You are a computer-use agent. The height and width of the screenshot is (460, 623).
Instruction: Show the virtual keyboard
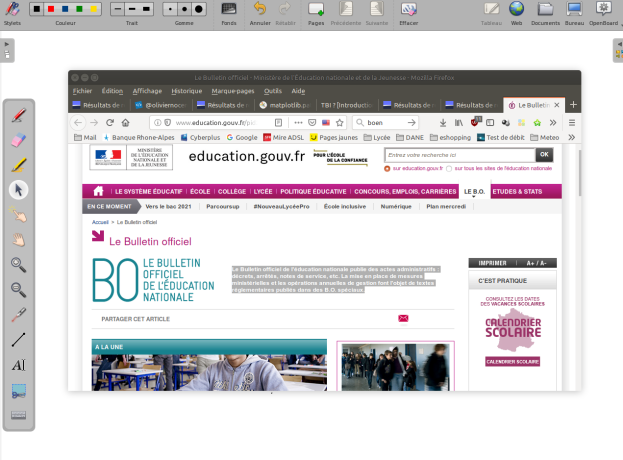[x=18, y=415]
